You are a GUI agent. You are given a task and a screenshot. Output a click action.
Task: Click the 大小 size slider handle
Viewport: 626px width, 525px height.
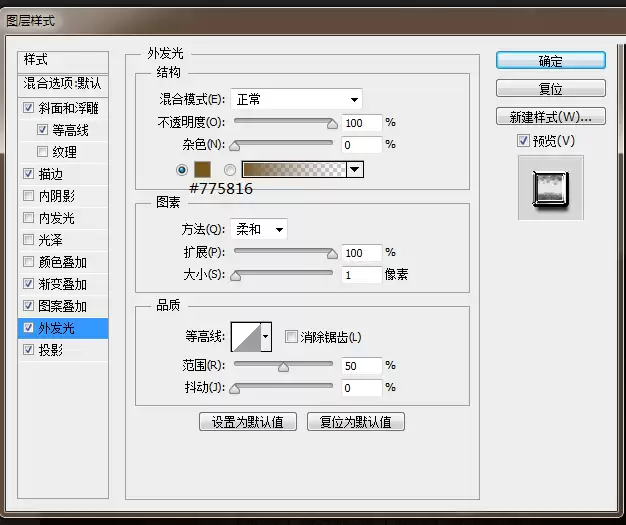(x=236, y=276)
